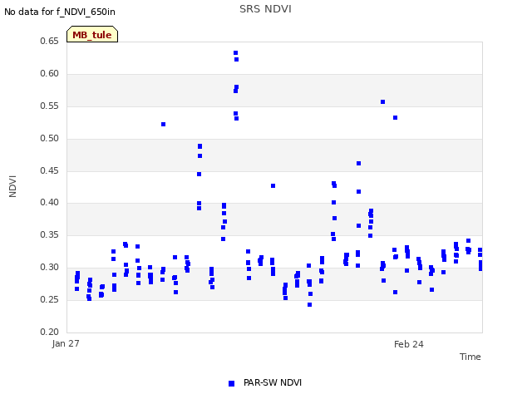Click the Feb 24 x-axis label
This screenshot has height=399, width=532.
tap(408, 344)
